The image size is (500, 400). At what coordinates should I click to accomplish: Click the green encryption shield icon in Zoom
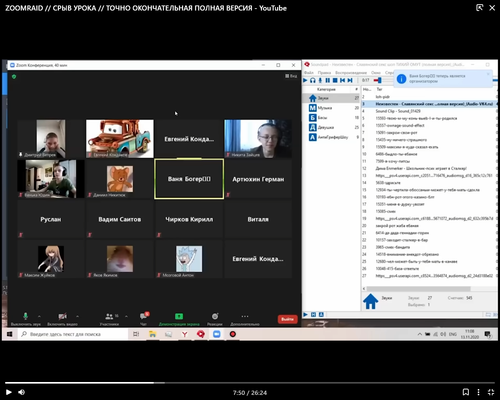point(14,77)
